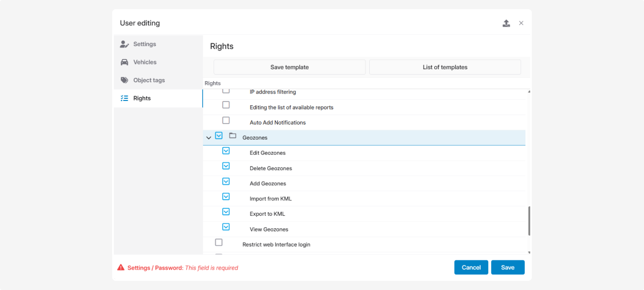Open the List of templates
Viewport: 644px width, 290px height.
pos(445,67)
